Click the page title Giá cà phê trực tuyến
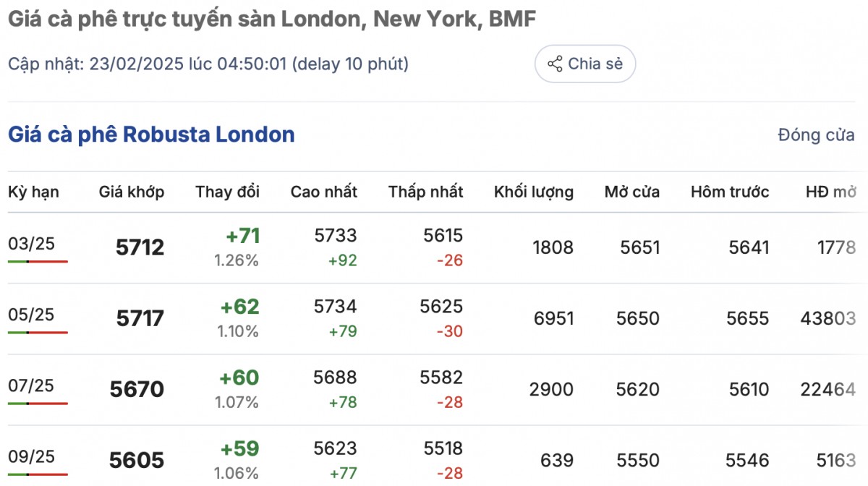The image size is (868, 486). 271,20
